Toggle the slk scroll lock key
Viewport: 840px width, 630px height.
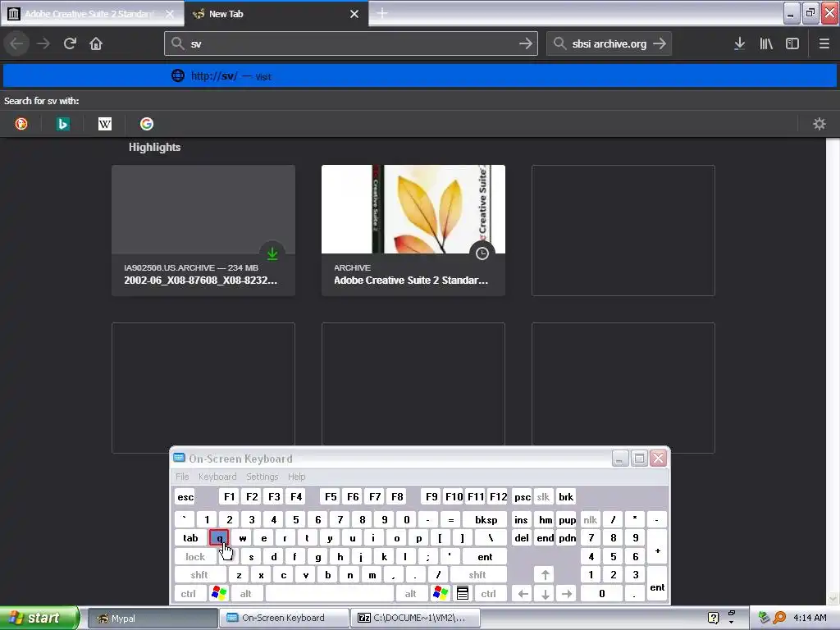tap(543, 496)
